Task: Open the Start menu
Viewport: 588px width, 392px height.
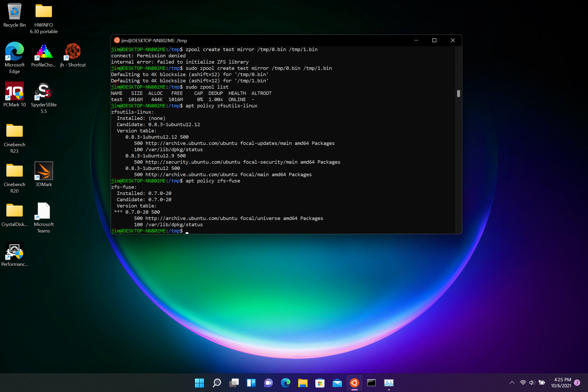Action: [199, 383]
